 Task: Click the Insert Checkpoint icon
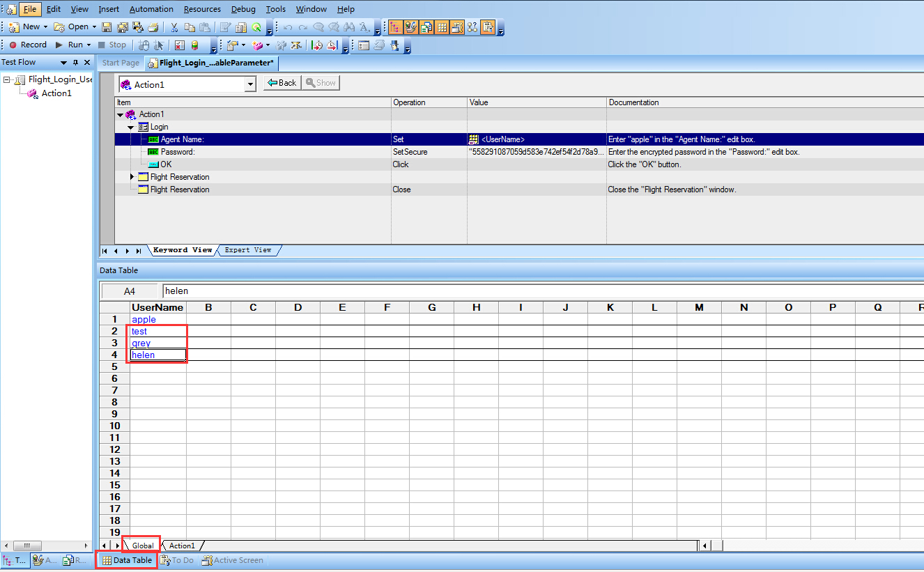click(233, 45)
